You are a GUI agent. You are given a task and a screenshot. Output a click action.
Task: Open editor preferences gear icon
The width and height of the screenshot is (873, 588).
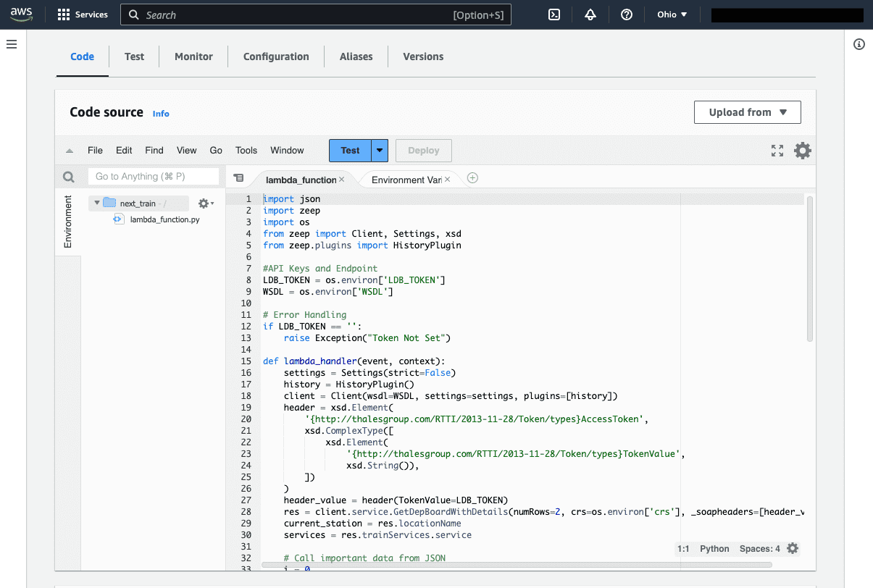[803, 151]
